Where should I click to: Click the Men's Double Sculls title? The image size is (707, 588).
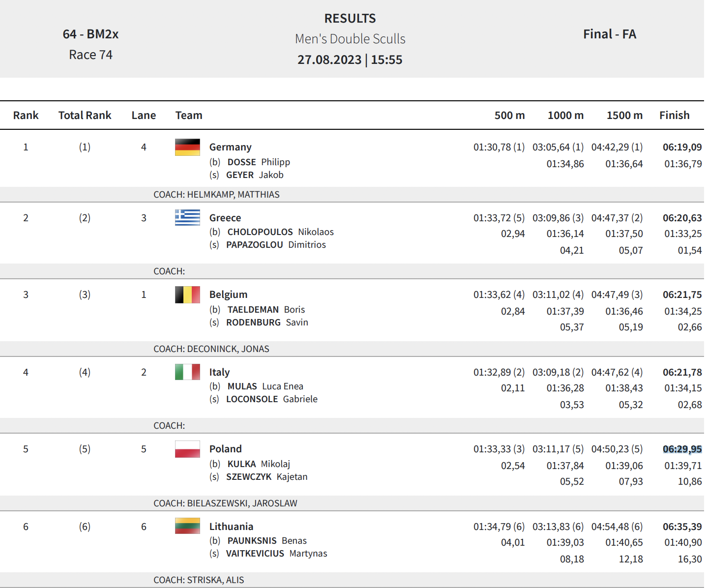350,39
